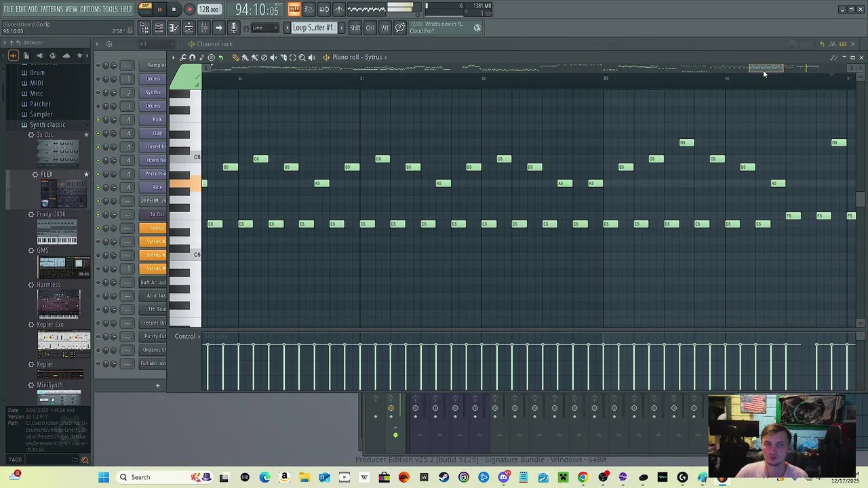Click the microphone recording icon
868x488 pixels.
click(234, 28)
